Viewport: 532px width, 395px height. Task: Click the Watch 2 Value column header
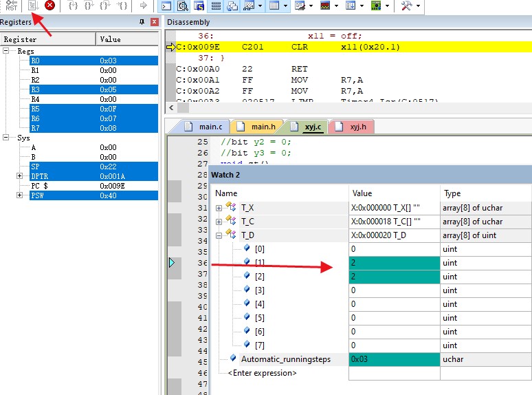point(395,193)
